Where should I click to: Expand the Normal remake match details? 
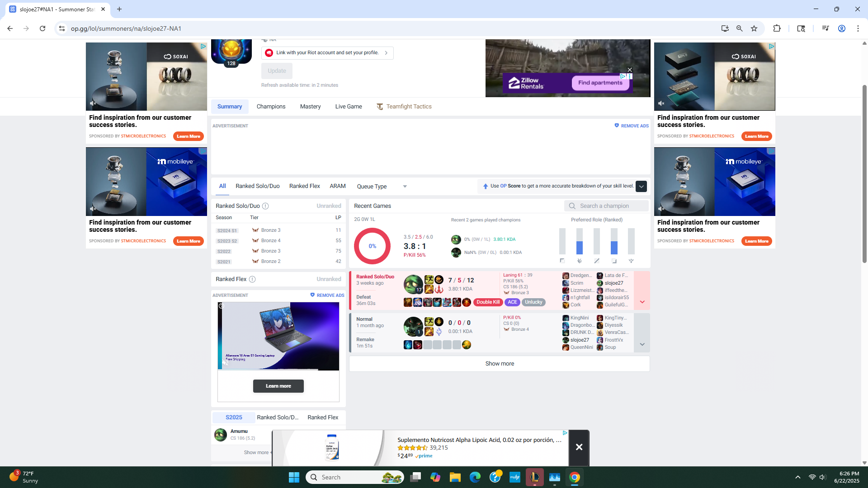click(642, 333)
